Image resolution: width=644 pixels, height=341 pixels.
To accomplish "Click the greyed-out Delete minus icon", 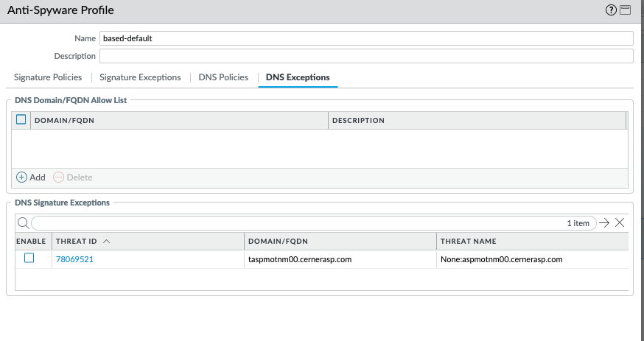I will pyautogui.click(x=59, y=177).
